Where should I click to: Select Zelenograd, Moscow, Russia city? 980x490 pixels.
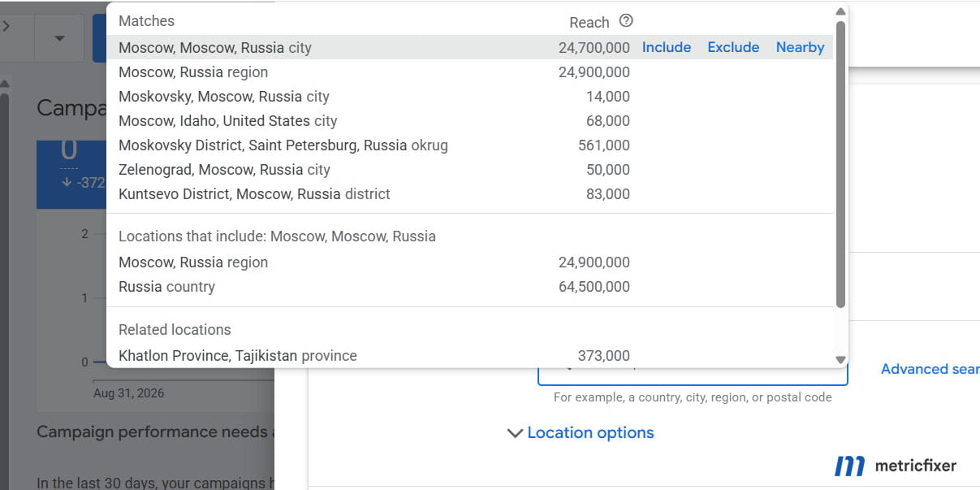pyautogui.click(x=469, y=169)
